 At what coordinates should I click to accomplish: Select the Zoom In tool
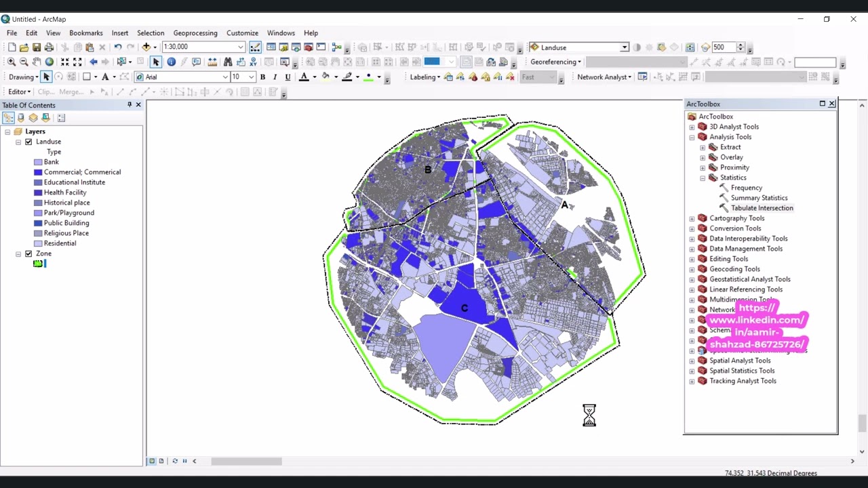point(12,62)
